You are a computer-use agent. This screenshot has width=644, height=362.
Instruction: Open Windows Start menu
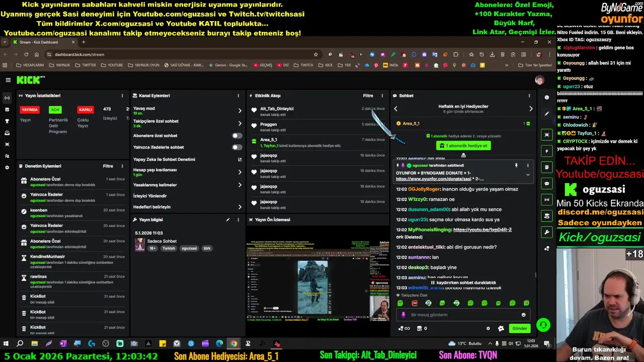tap(6, 343)
